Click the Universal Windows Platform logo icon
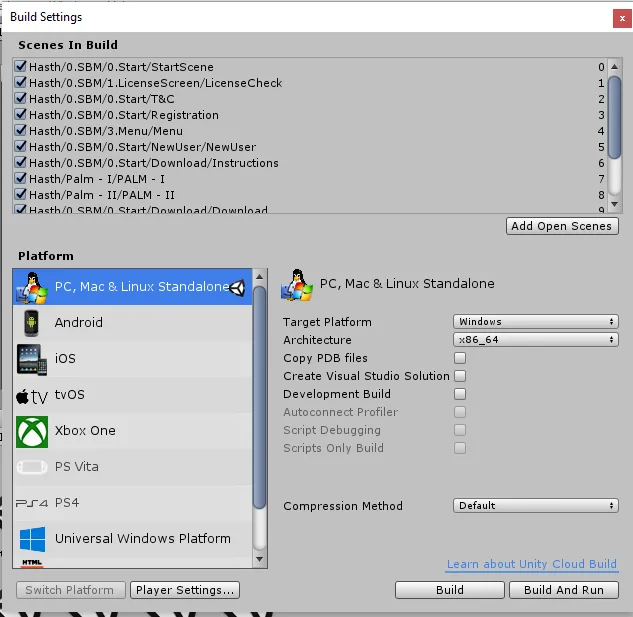This screenshot has height=617, width=633. (32, 539)
